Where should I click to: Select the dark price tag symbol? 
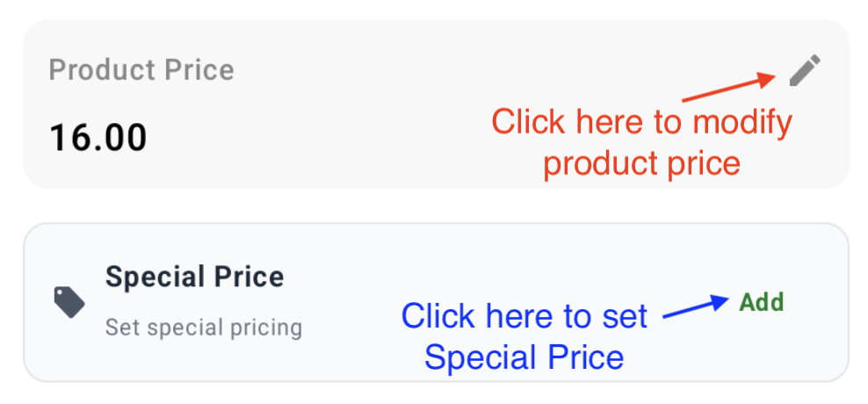[x=69, y=302]
